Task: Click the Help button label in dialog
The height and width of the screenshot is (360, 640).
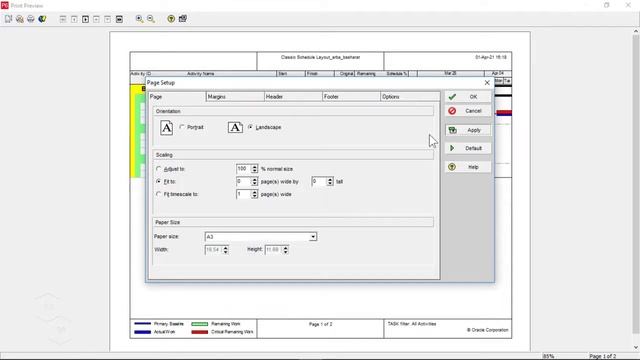Action: pos(473,167)
